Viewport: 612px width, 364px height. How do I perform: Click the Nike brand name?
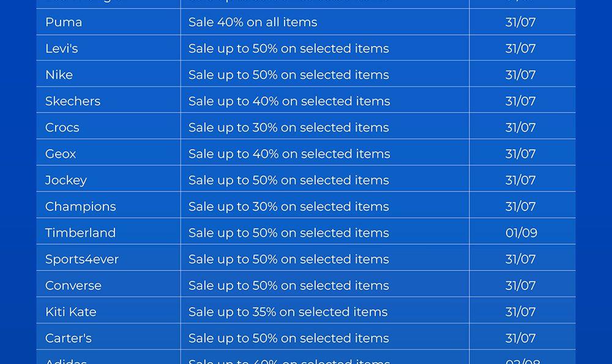pos(59,75)
